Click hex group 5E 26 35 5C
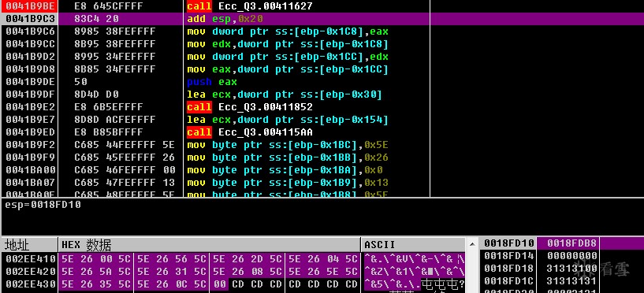 [95, 284]
